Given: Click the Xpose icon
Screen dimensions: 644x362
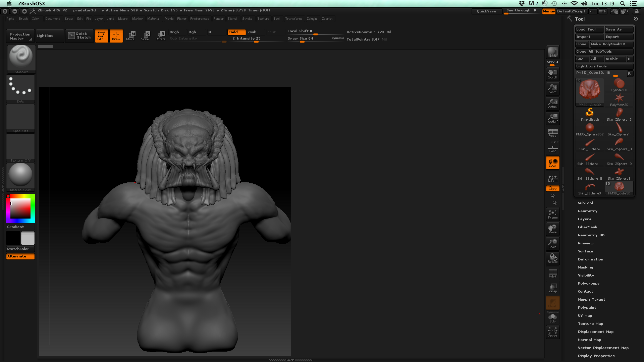Looking at the screenshot, I should pos(552,332).
